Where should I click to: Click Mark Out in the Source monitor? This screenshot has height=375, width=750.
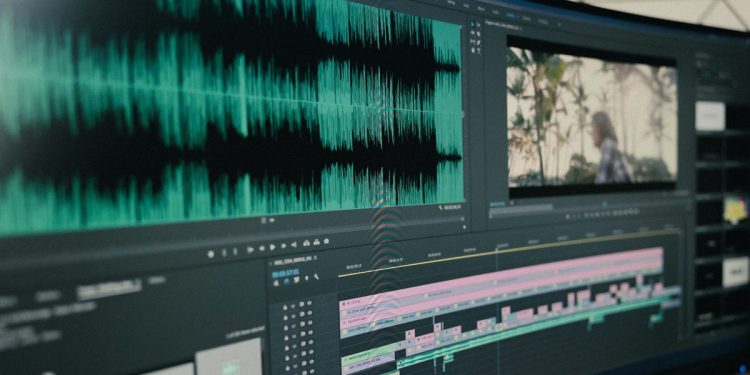pyautogui.click(x=235, y=251)
